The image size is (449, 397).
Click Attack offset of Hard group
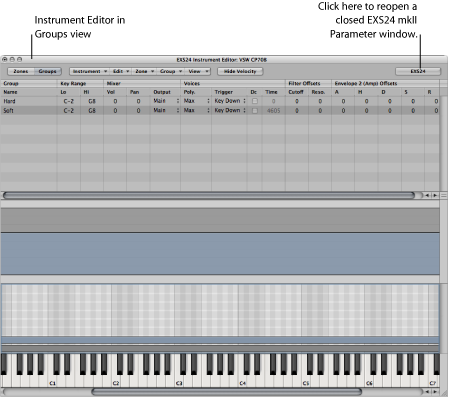(x=343, y=101)
